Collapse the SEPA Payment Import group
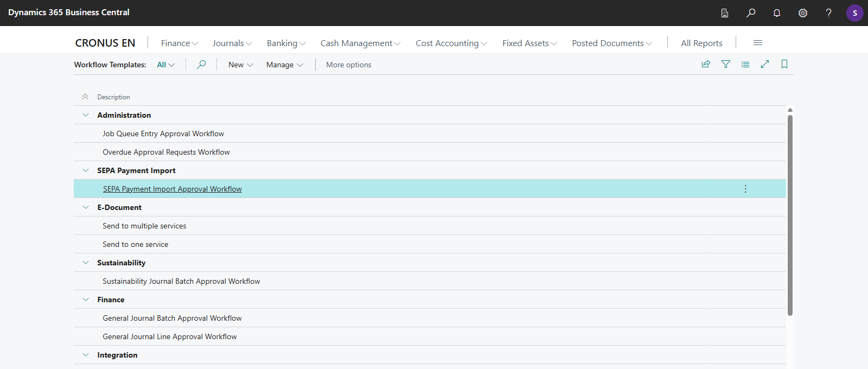Viewport: 868px width, 369px height. pyautogui.click(x=86, y=170)
